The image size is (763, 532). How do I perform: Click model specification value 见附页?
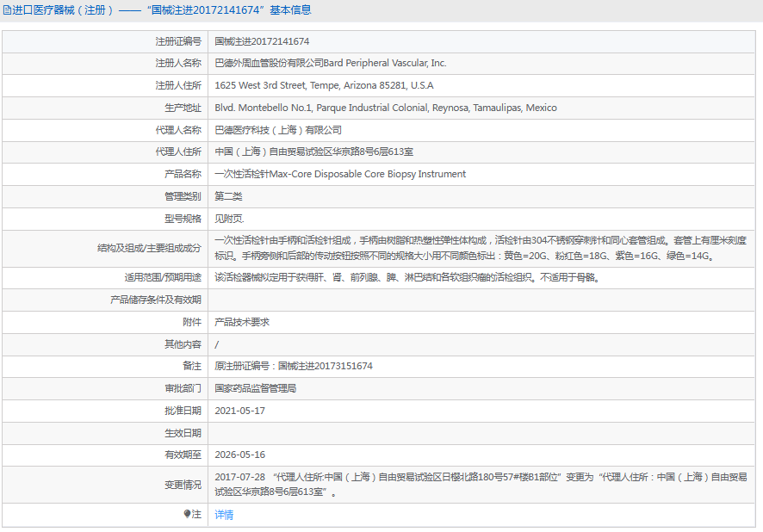click(229, 219)
